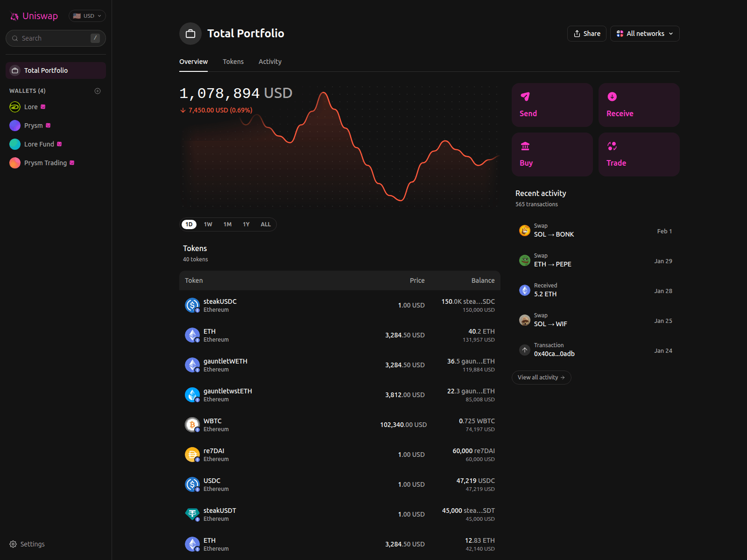
Task: Click the Uniswap unicorn logo icon
Action: click(14, 16)
